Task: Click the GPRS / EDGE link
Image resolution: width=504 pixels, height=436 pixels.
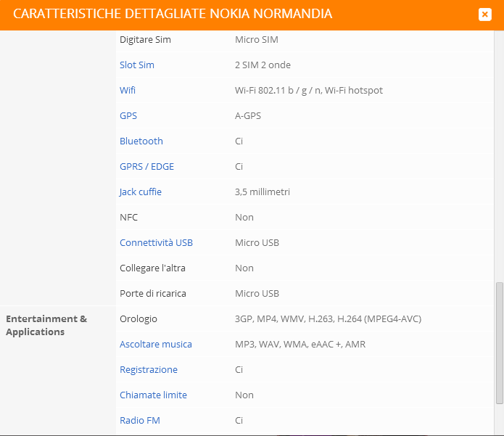Action: point(146,167)
